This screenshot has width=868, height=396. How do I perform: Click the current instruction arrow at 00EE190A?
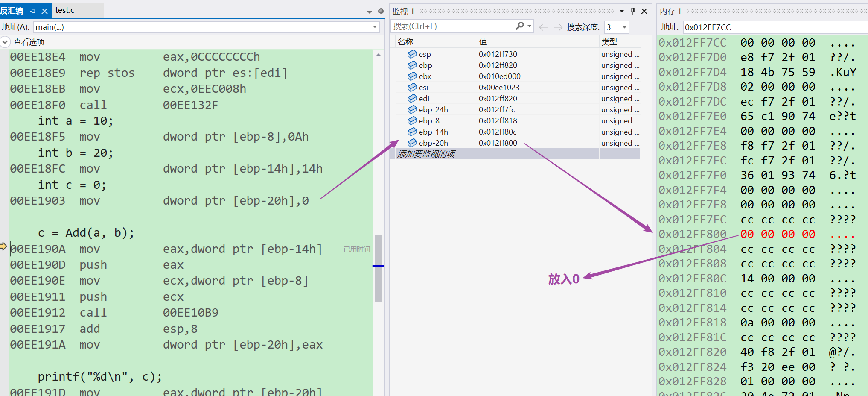point(3,246)
